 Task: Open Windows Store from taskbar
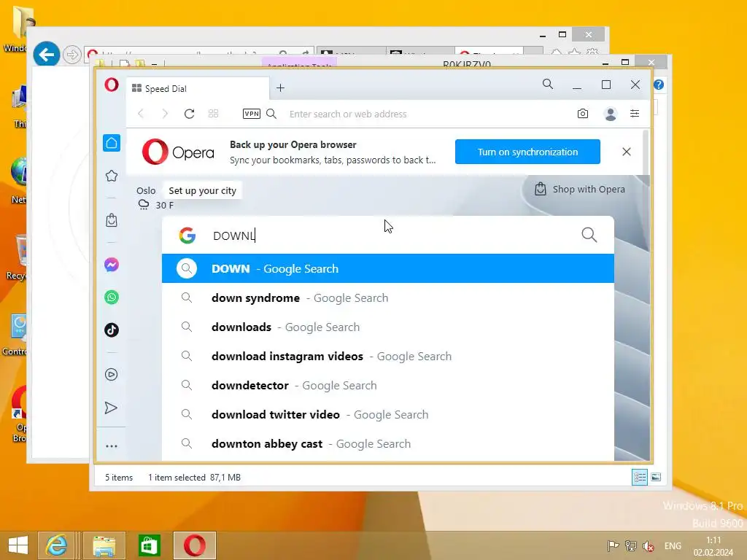[149, 545]
